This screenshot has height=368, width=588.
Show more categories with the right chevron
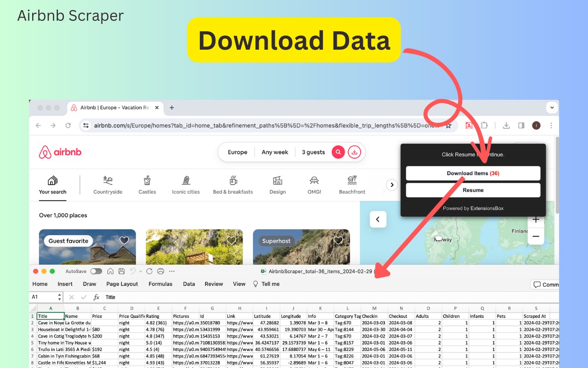[x=391, y=185]
